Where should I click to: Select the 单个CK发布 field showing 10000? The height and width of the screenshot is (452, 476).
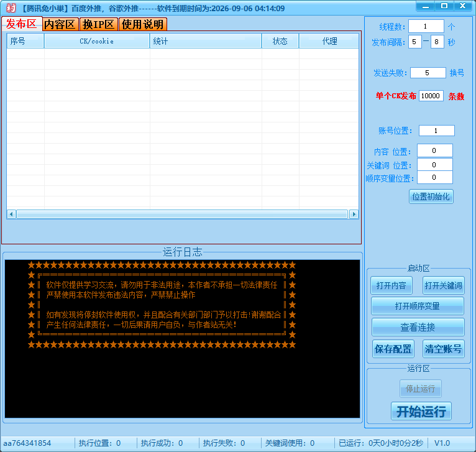pyautogui.click(x=431, y=96)
